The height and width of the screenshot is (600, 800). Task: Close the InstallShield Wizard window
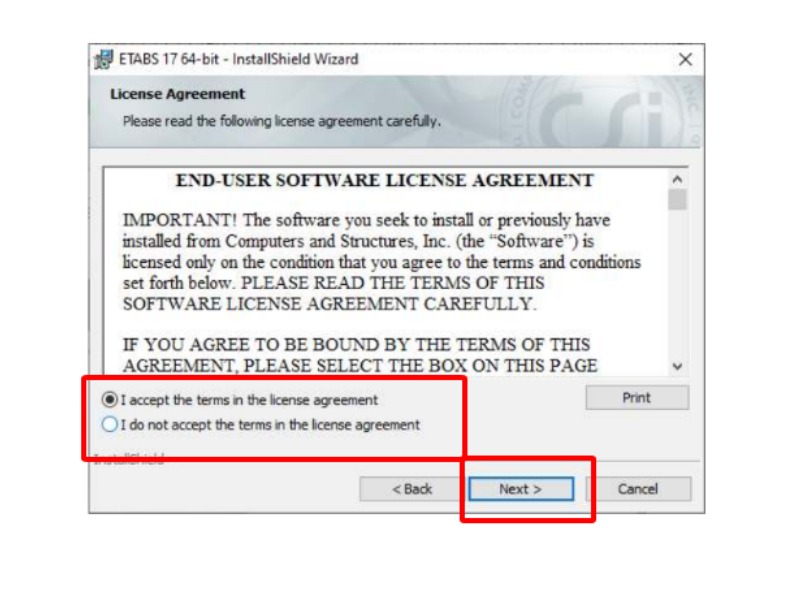click(x=685, y=60)
